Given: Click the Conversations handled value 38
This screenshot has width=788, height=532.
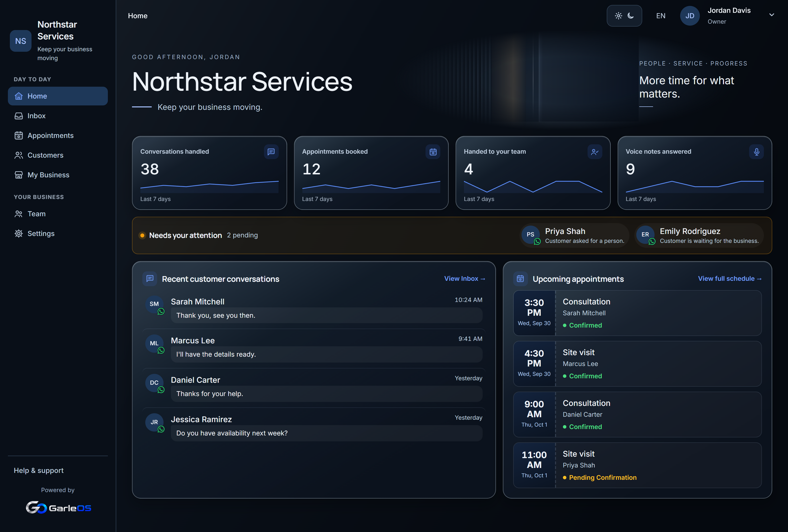Looking at the screenshot, I should coord(149,169).
